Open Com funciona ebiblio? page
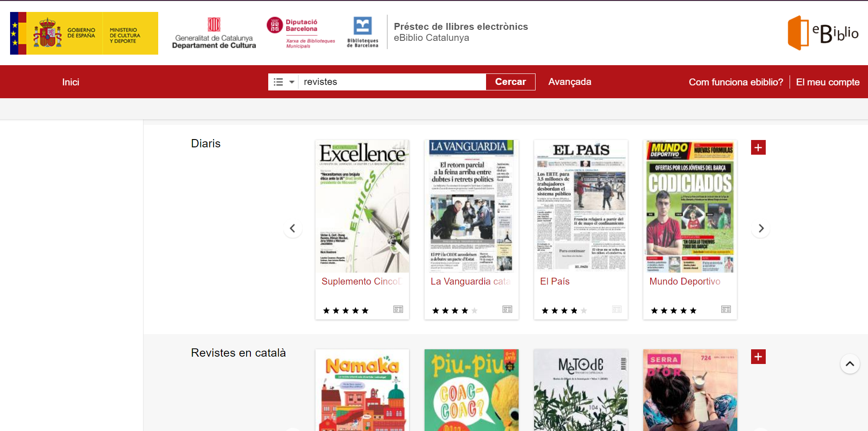The image size is (868, 431). pos(735,82)
